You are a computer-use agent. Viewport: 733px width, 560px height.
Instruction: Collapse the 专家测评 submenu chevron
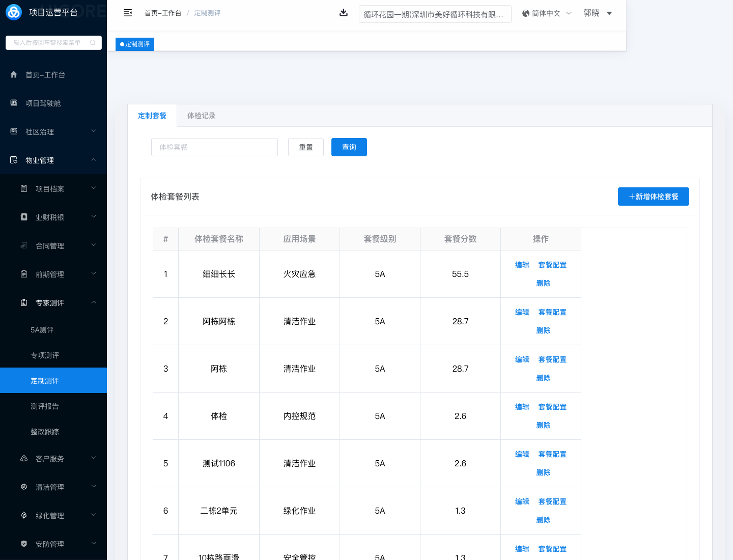coord(94,302)
